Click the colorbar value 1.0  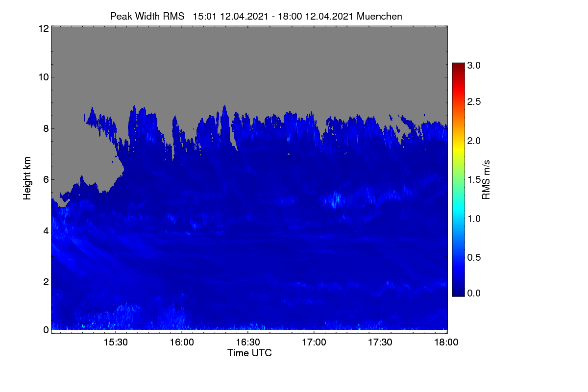474,219
